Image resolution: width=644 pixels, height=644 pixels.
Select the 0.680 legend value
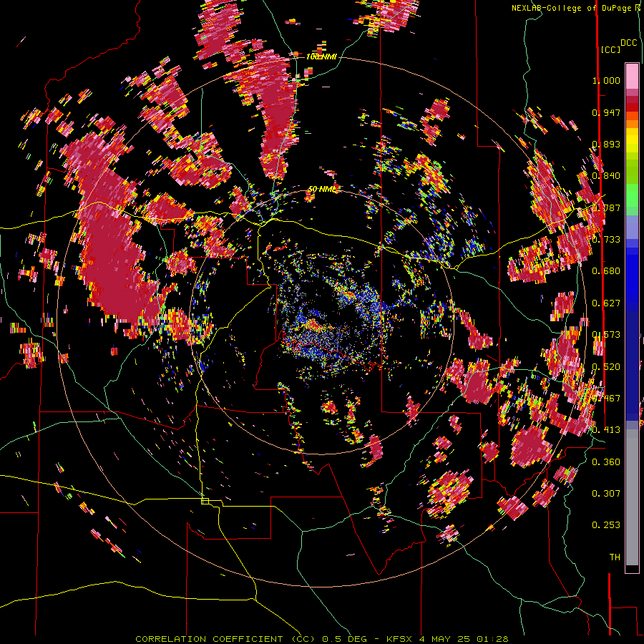pos(606,271)
